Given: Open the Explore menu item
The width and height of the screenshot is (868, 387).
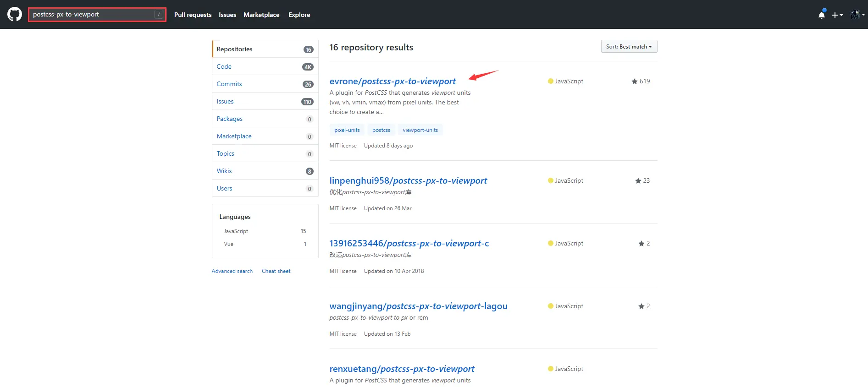Looking at the screenshot, I should coord(299,15).
